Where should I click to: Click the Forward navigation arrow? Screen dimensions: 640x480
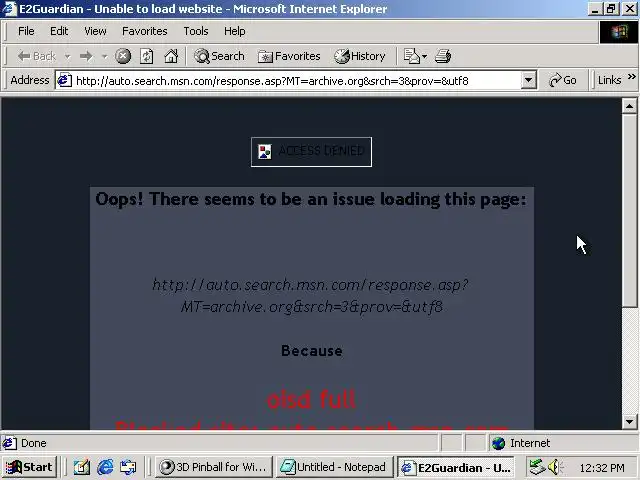tap(86, 56)
